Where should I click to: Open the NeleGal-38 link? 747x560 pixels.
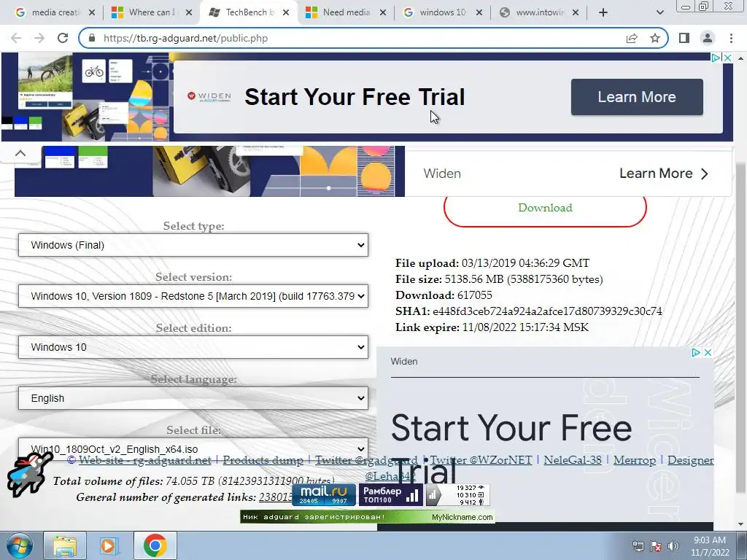click(x=573, y=460)
